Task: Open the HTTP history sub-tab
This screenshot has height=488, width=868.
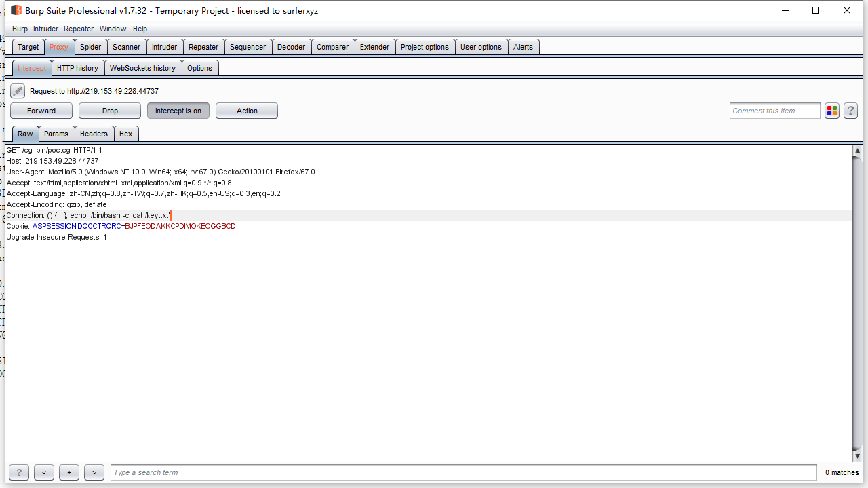Action: coord(78,68)
